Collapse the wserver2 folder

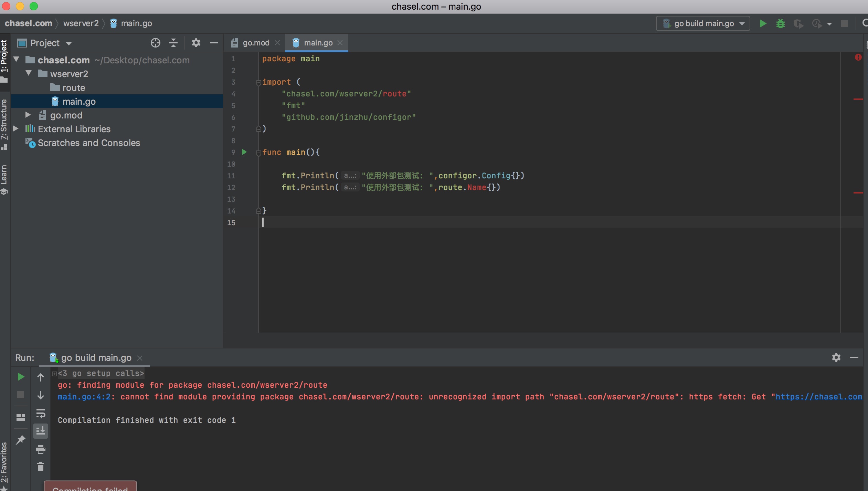(29, 73)
